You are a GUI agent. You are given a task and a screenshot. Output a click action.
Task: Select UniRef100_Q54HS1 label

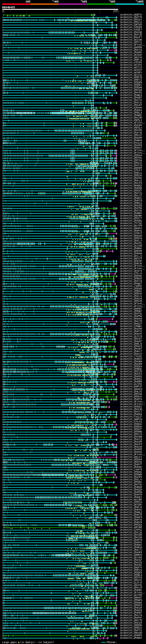[x=131, y=110]
